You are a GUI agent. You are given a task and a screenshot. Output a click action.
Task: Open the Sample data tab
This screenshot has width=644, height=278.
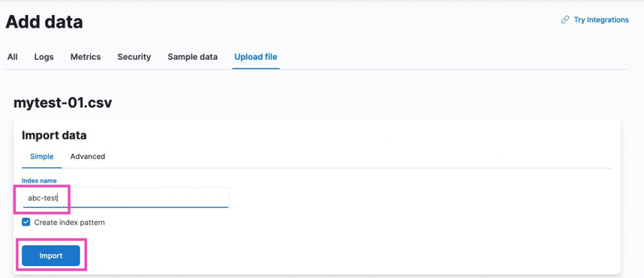coord(192,57)
